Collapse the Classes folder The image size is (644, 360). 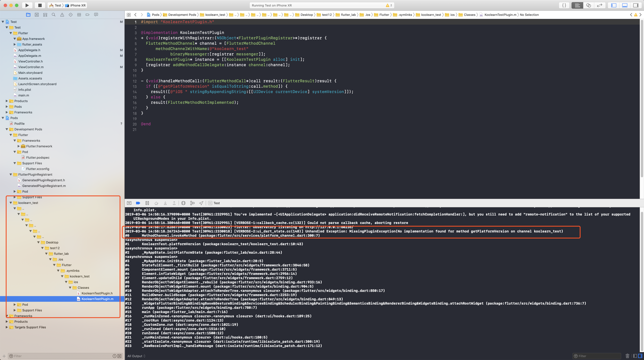point(70,288)
